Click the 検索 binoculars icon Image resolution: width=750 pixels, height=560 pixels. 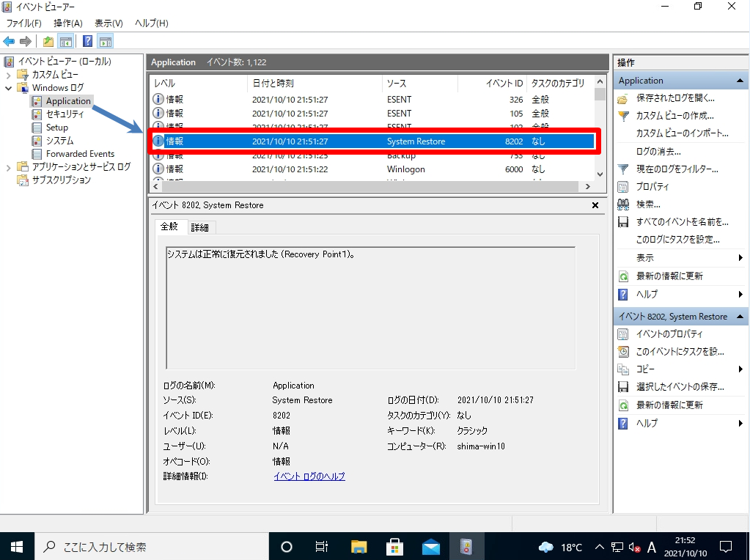622,205
